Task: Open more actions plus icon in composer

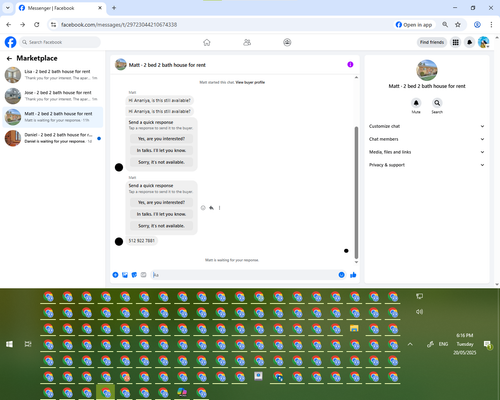Action: (115, 275)
